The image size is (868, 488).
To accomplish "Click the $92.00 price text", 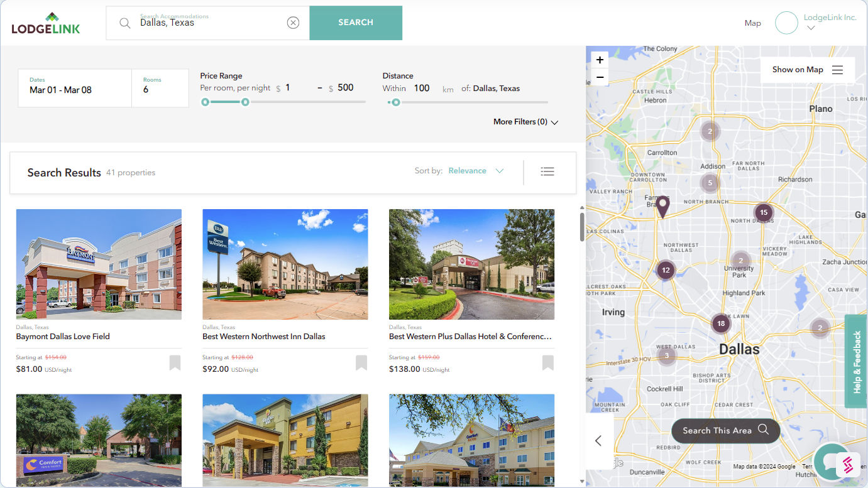I will [x=216, y=369].
